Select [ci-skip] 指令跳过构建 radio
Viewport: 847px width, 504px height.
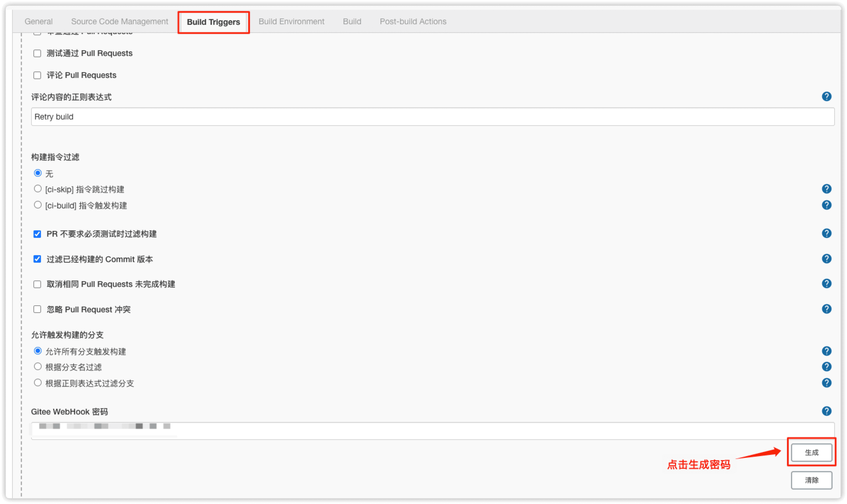[x=38, y=189]
